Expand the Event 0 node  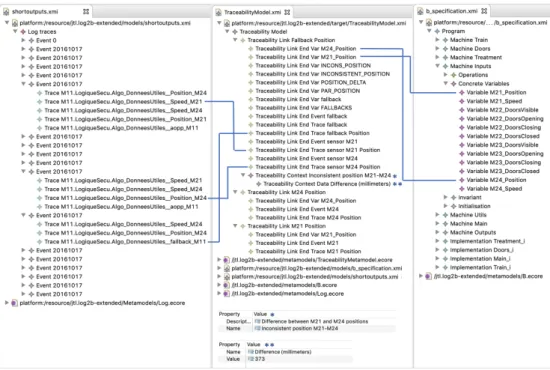(x=24, y=40)
